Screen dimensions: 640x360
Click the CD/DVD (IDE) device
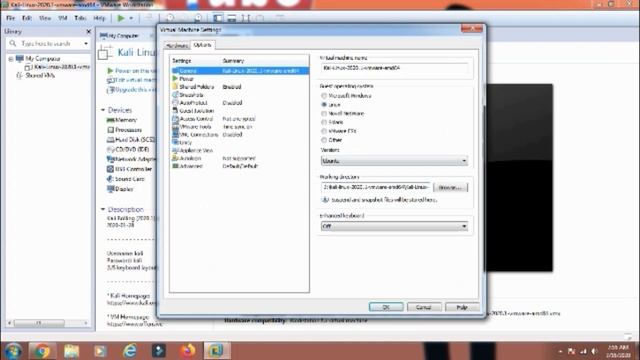(x=128, y=149)
